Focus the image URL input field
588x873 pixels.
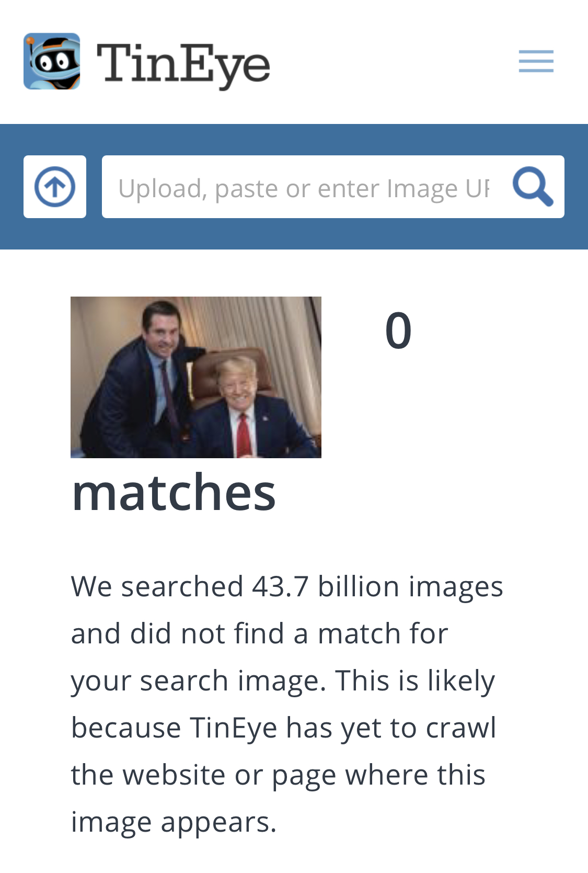(333, 187)
